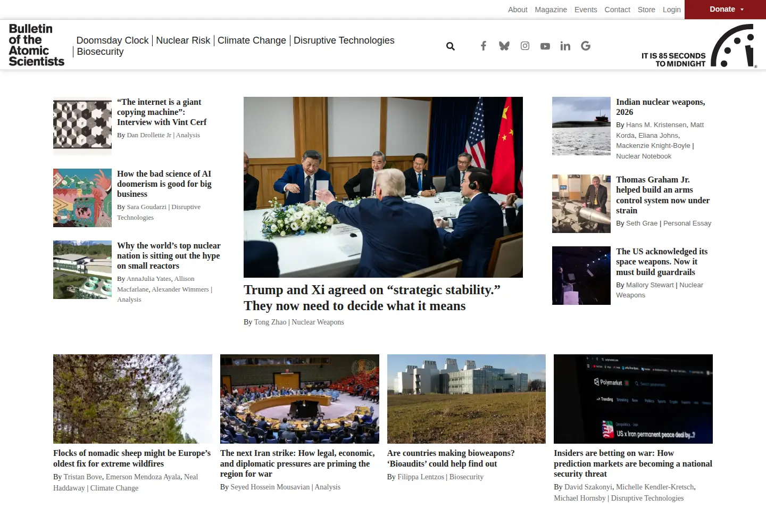This screenshot has width=766, height=532.
Task: Click Mallory Stewart author link
Action: (650, 285)
